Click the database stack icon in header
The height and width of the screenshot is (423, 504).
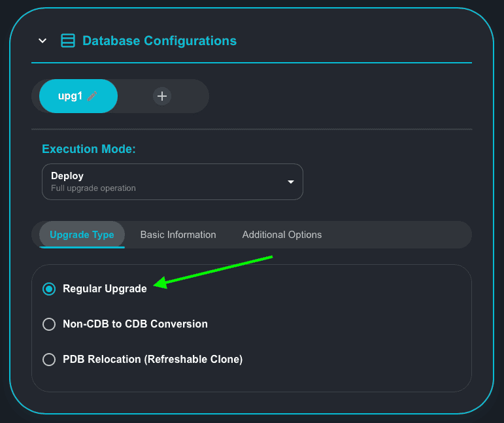coord(68,41)
